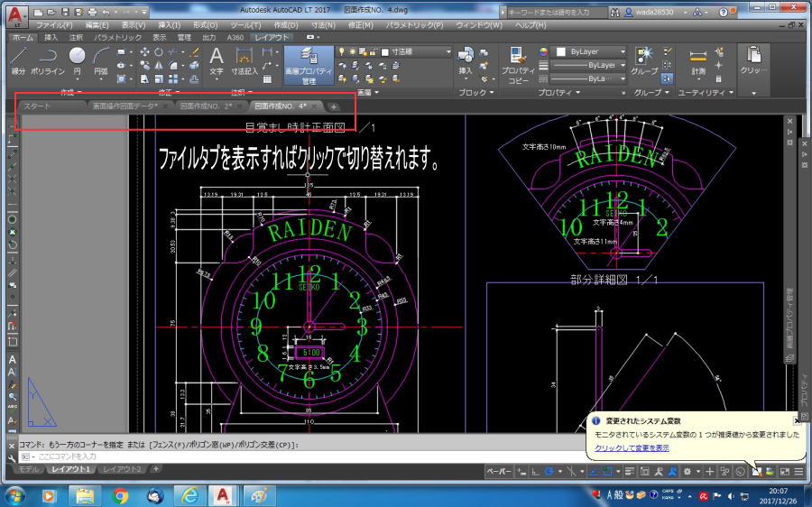Viewport: 812px width, 507px height.
Task: Toggle layer light bulb on/off icon
Action: pyautogui.click(x=341, y=51)
